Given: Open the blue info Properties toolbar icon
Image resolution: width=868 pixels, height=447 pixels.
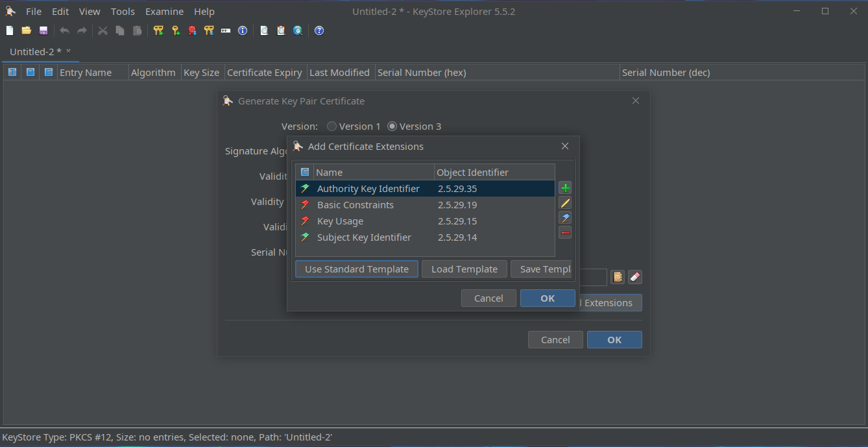Looking at the screenshot, I should point(243,30).
